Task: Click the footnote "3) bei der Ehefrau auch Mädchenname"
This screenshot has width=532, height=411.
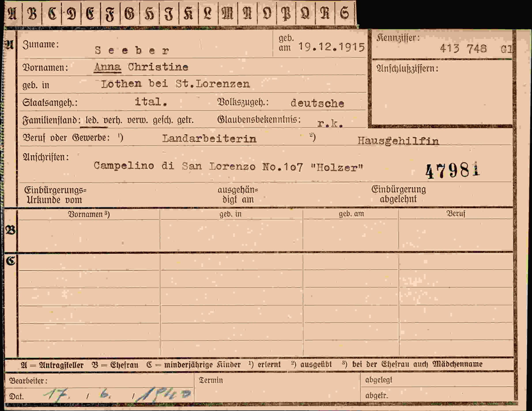Action: coord(412,364)
